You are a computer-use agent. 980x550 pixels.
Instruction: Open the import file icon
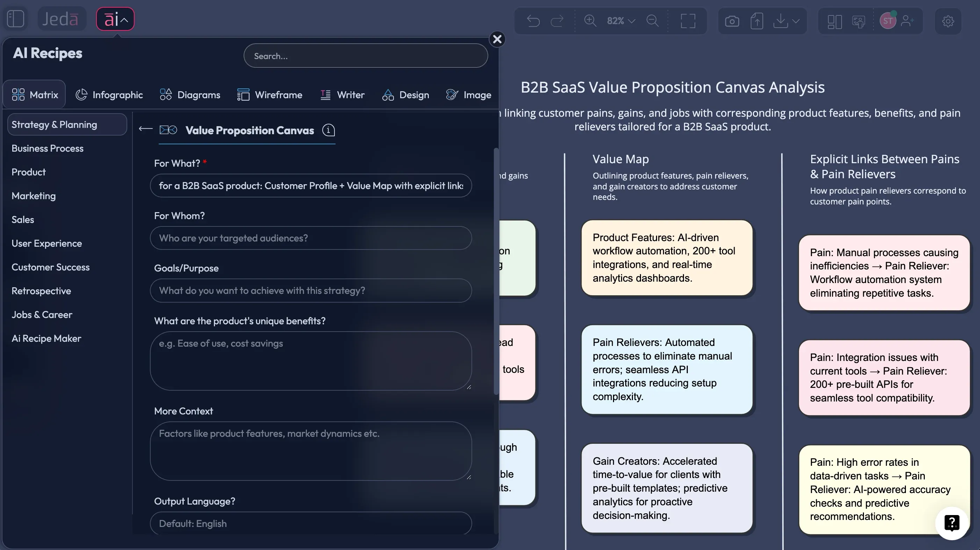point(757,21)
